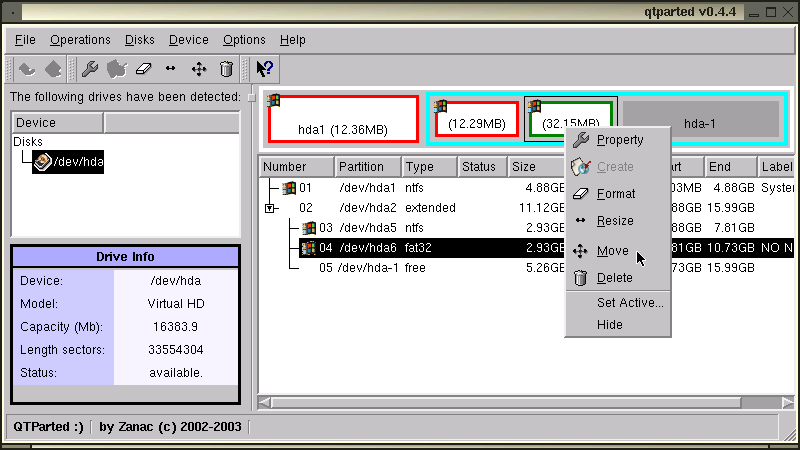This screenshot has height=450, width=800.
Task: Open the Options menu
Action: pyautogui.click(x=244, y=40)
